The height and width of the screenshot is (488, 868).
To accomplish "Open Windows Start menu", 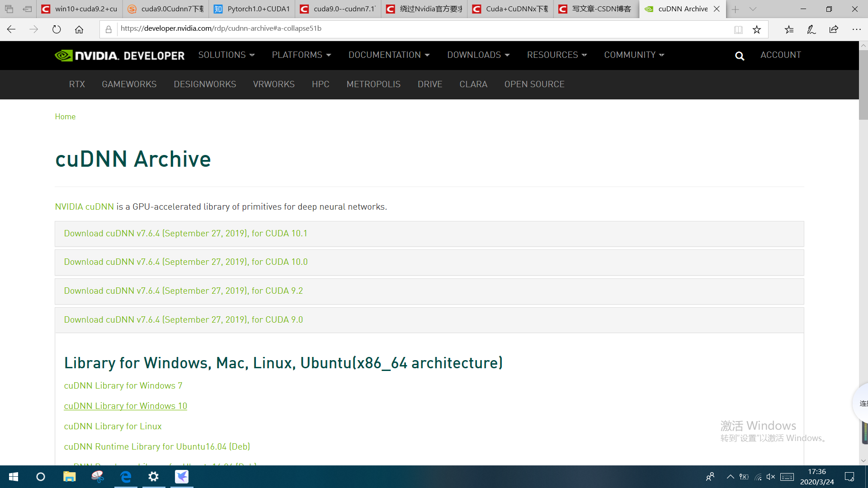I will coord(14,477).
